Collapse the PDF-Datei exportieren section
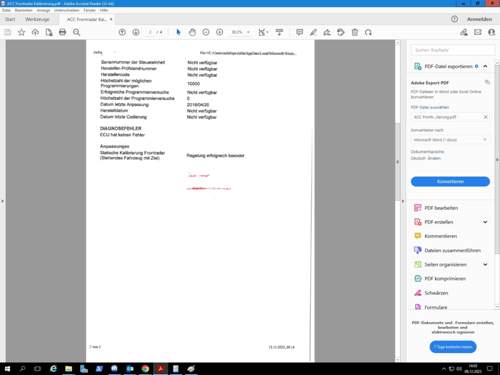This screenshot has height=375, width=500. tap(485, 66)
